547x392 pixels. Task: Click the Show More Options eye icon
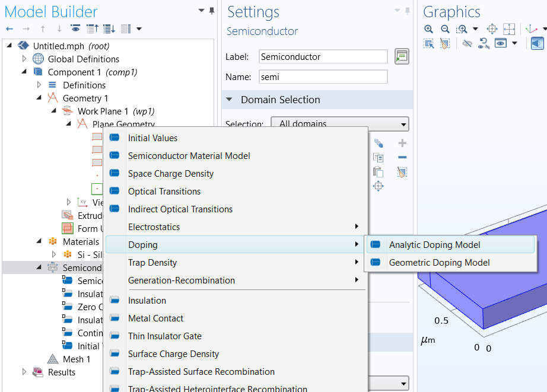tap(75, 29)
